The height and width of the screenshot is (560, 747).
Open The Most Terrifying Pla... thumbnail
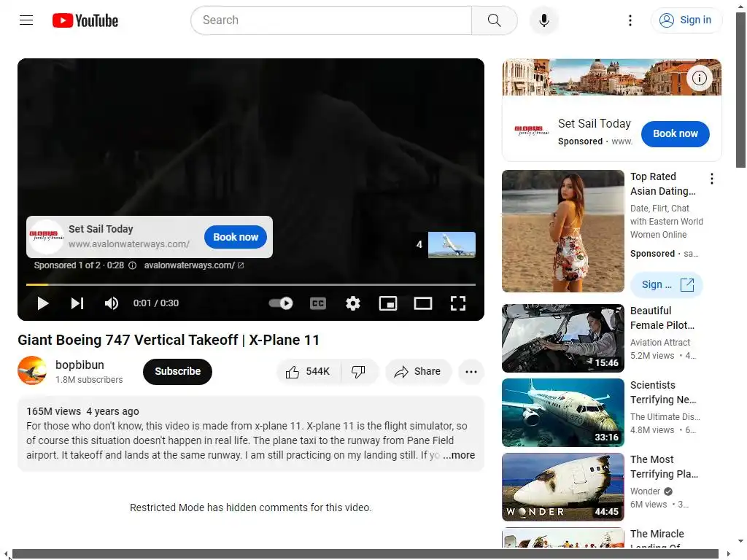click(x=562, y=486)
